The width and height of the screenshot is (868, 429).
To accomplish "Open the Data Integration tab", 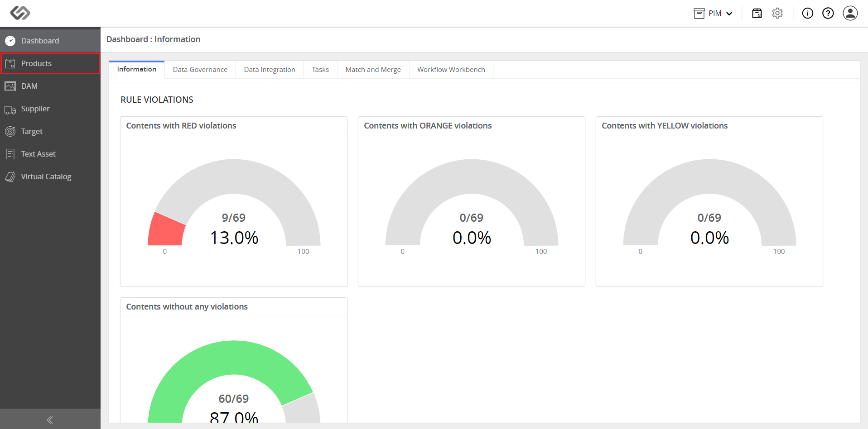I will (270, 70).
